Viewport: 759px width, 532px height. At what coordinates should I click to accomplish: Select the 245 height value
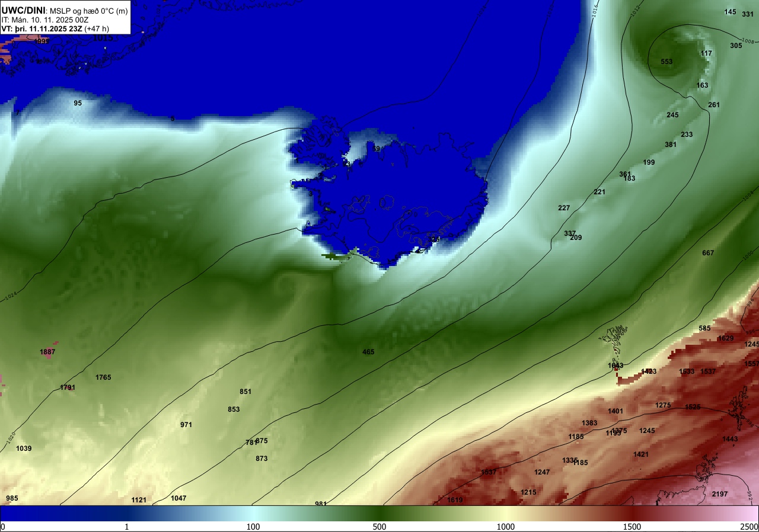coord(673,115)
